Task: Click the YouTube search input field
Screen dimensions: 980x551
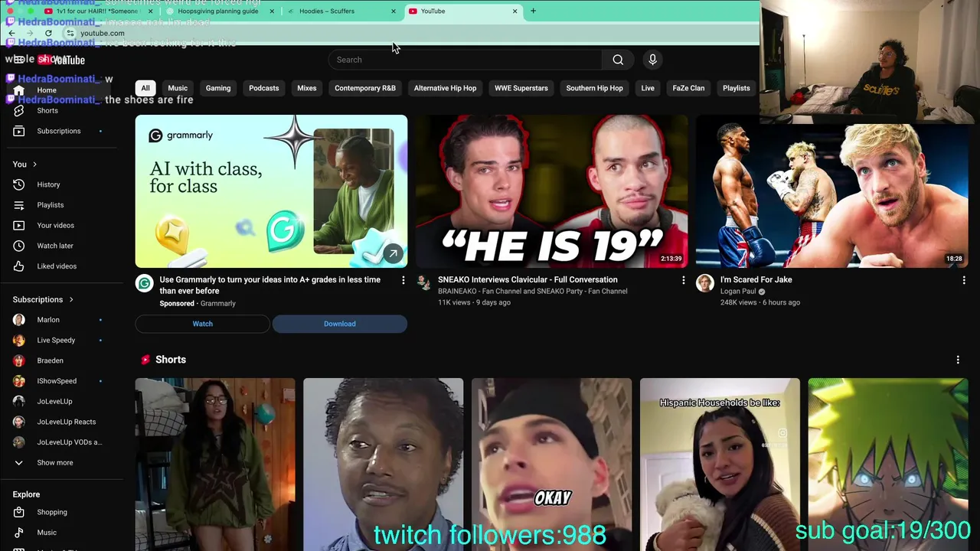Action: 465,60
